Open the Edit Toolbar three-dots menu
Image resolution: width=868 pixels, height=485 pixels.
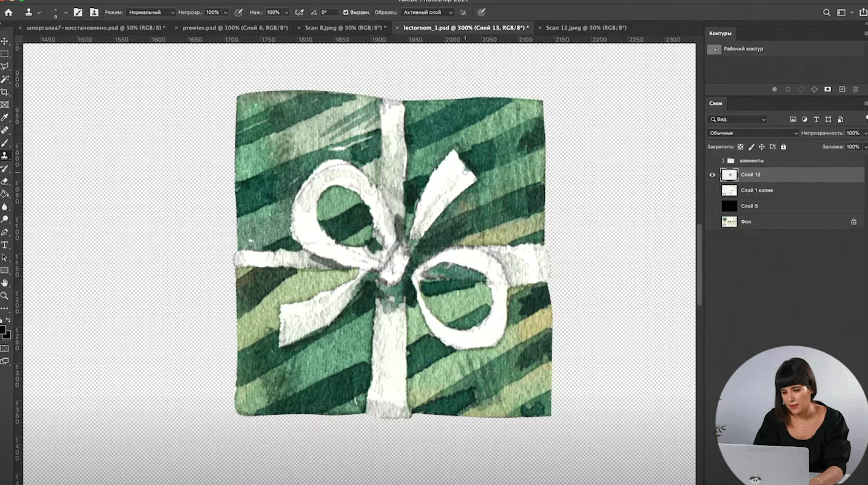(5, 308)
